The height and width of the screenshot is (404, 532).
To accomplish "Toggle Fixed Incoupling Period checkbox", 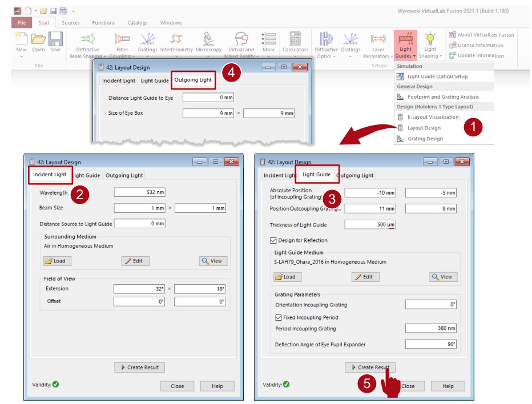I will [278, 317].
